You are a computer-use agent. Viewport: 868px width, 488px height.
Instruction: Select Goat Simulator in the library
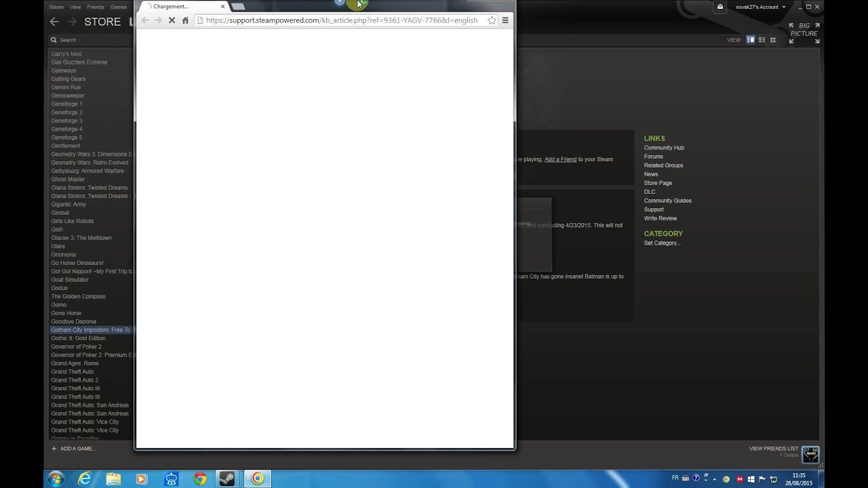point(70,280)
